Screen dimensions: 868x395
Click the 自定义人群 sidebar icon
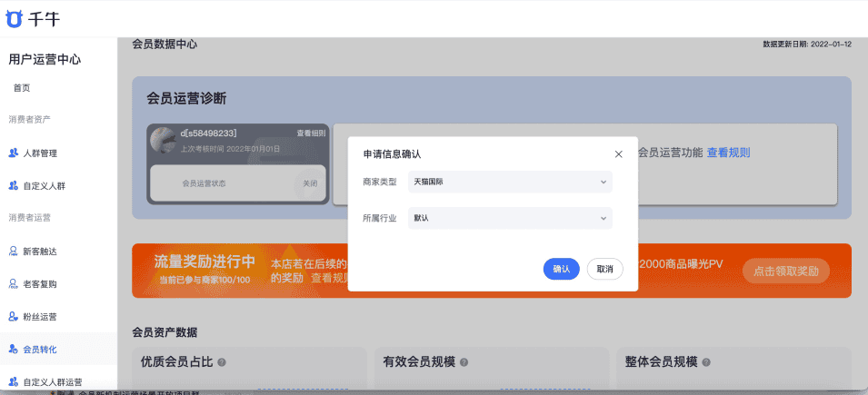pos(14,186)
